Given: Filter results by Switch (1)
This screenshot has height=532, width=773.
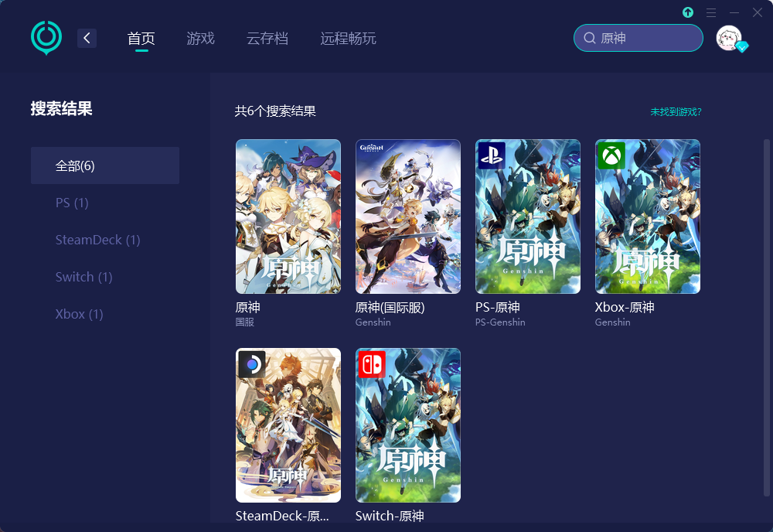Looking at the screenshot, I should click(83, 277).
